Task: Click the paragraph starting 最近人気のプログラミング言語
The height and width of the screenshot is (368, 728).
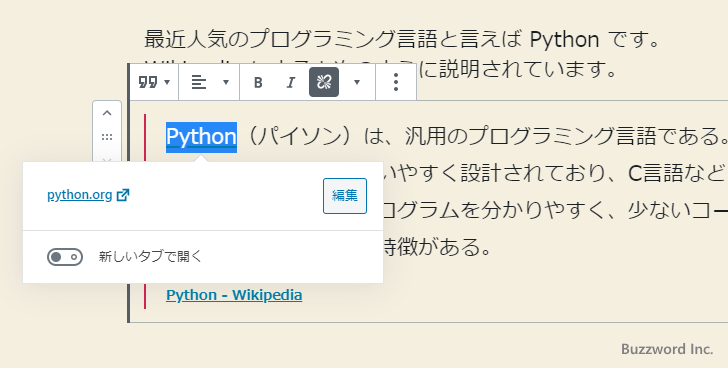Action: click(x=402, y=39)
